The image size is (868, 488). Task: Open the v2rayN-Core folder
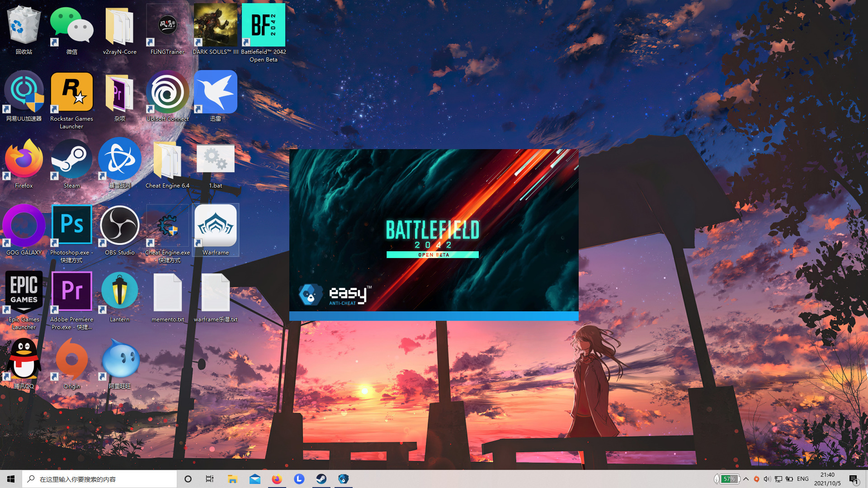[x=120, y=30]
